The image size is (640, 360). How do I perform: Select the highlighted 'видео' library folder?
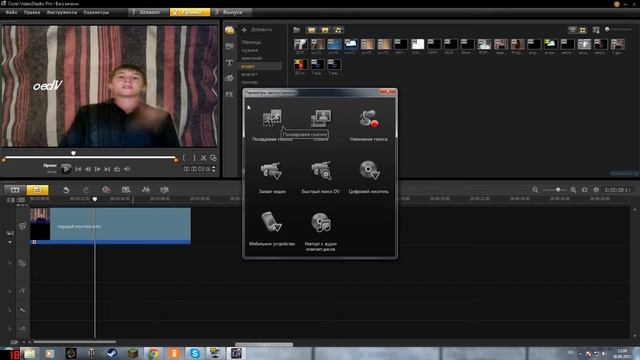[260, 66]
